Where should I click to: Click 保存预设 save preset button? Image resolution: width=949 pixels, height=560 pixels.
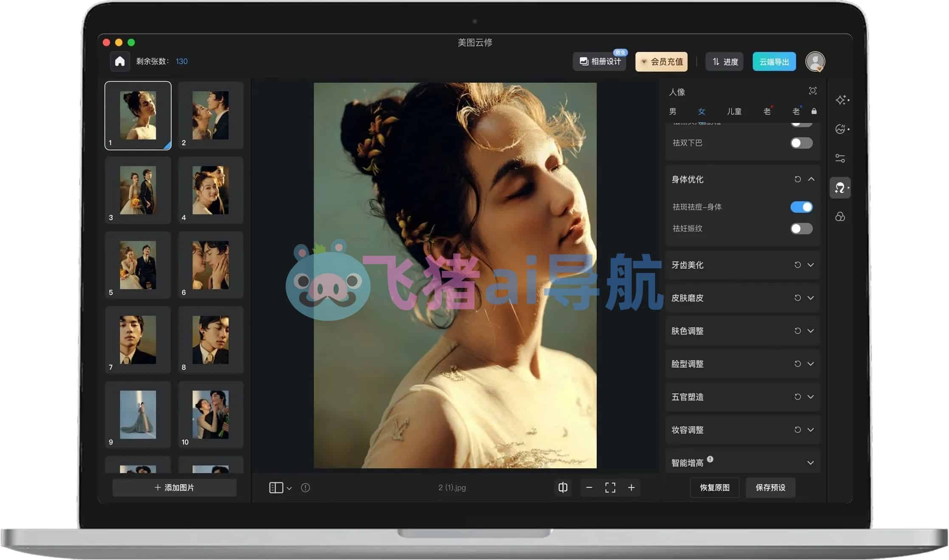(x=771, y=487)
